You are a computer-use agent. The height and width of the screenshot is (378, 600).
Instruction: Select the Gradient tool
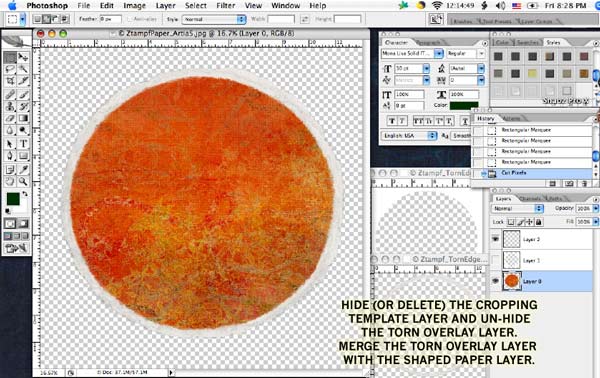[x=23, y=119]
